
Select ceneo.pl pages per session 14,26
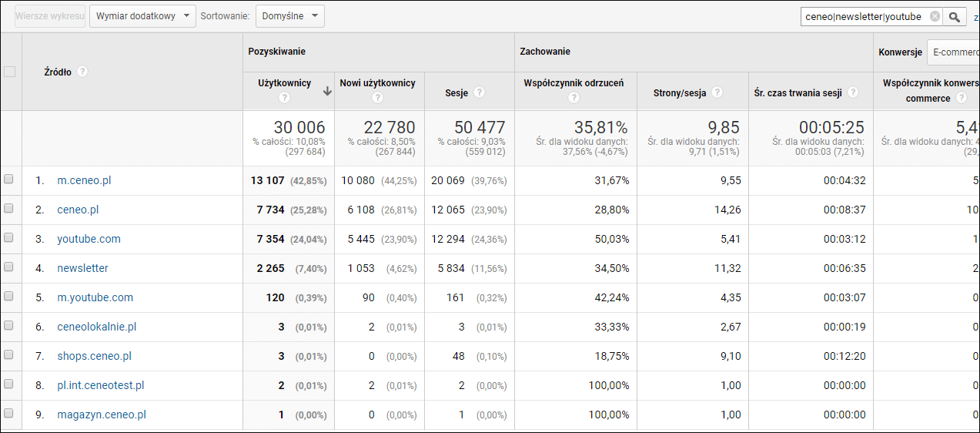(727, 210)
